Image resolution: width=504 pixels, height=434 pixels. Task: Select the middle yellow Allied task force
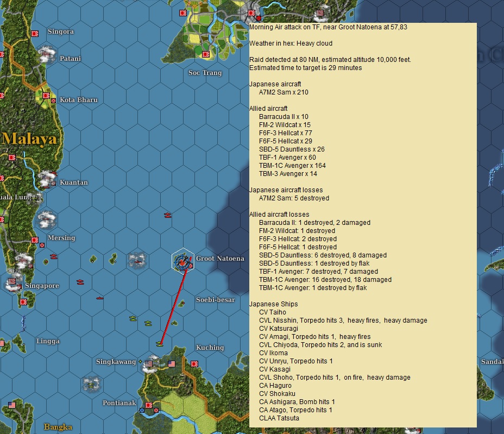(x=148, y=323)
